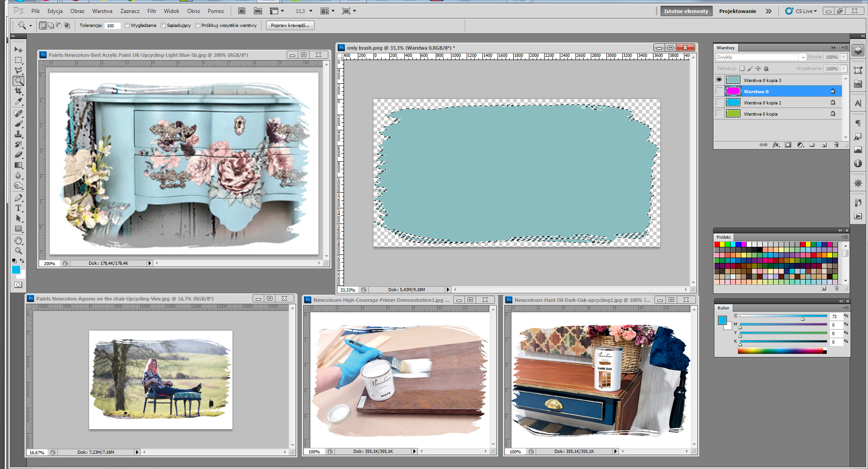
Task: Launch Bridge with the Br icon
Action: [241, 11]
